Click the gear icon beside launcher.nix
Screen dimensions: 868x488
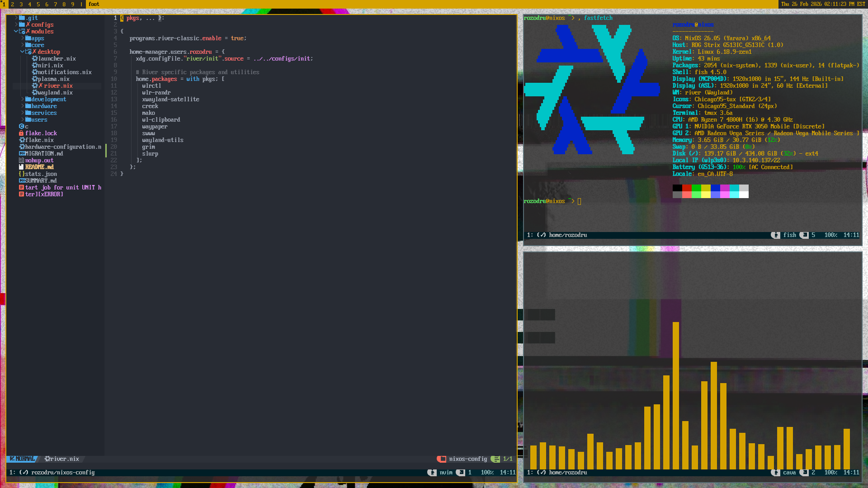pos(34,59)
